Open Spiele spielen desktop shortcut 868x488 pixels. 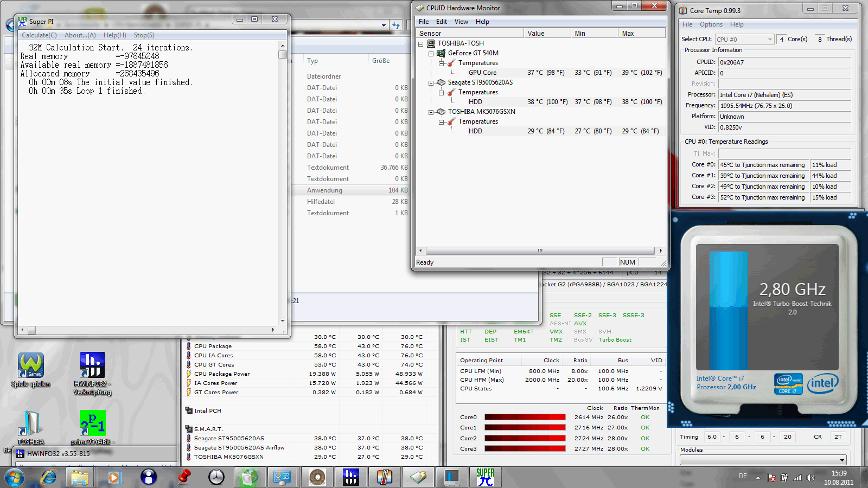31,370
